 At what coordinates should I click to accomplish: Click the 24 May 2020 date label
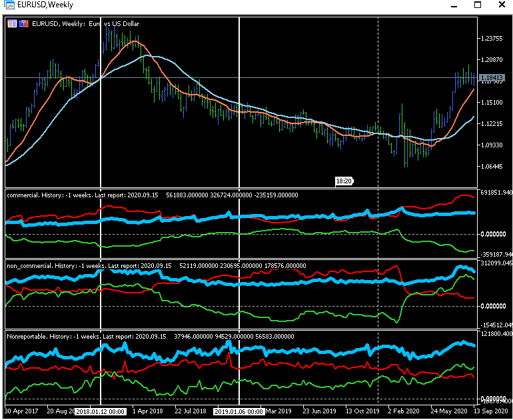click(448, 411)
